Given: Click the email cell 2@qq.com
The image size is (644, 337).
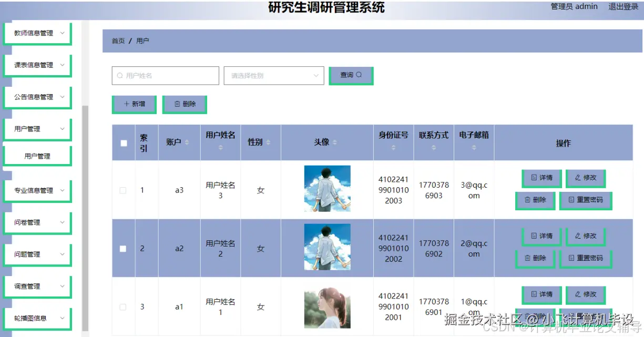Looking at the screenshot, I should 474,249.
